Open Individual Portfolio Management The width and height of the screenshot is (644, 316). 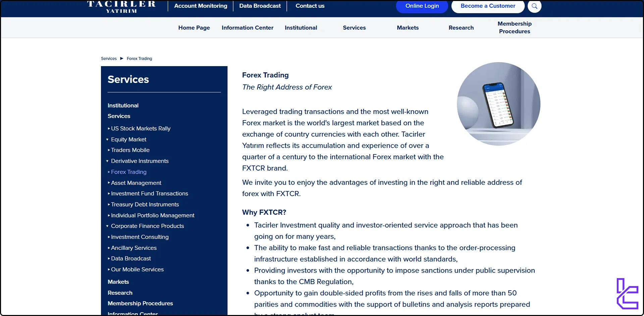tap(153, 216)
